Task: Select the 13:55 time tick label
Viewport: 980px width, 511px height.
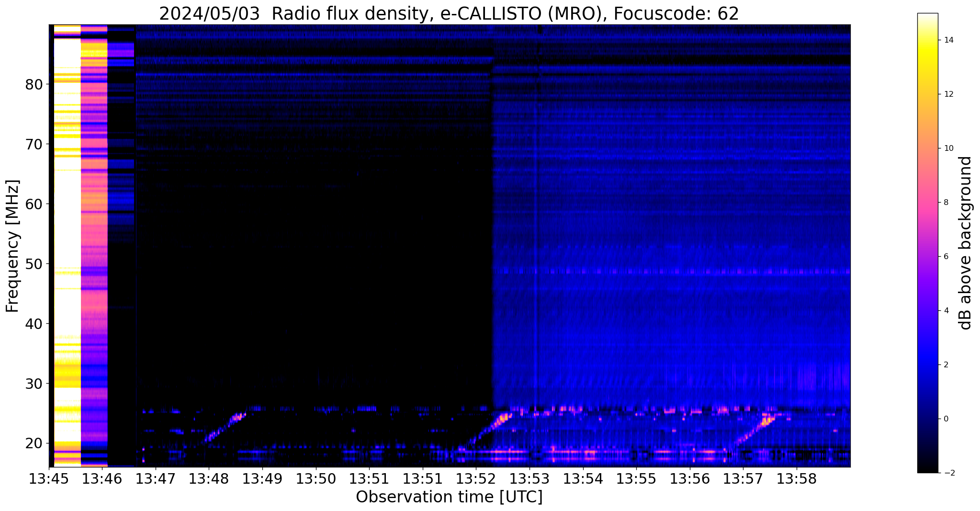Action: 636,478
